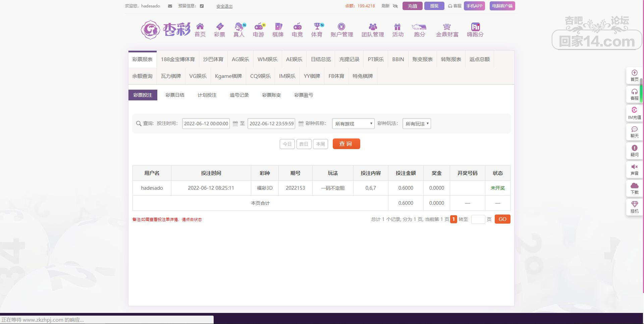Open calendar picker after end date field

click(301, 124)
